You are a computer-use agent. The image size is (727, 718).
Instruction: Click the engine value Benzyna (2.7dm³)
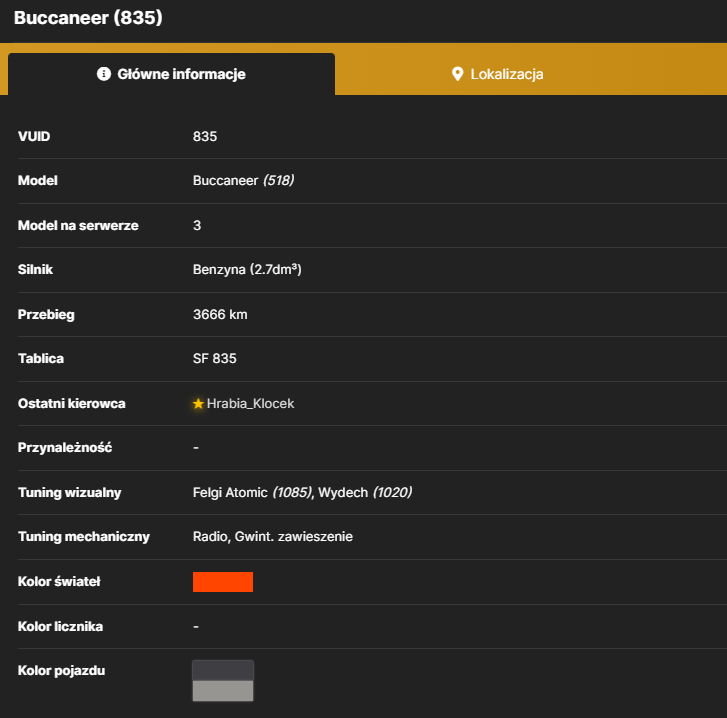[x=247, y=269]
